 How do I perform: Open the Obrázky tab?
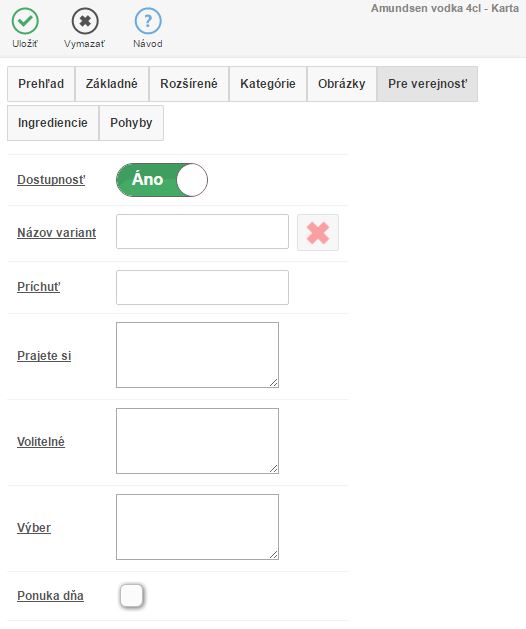(x=341, y=84)
